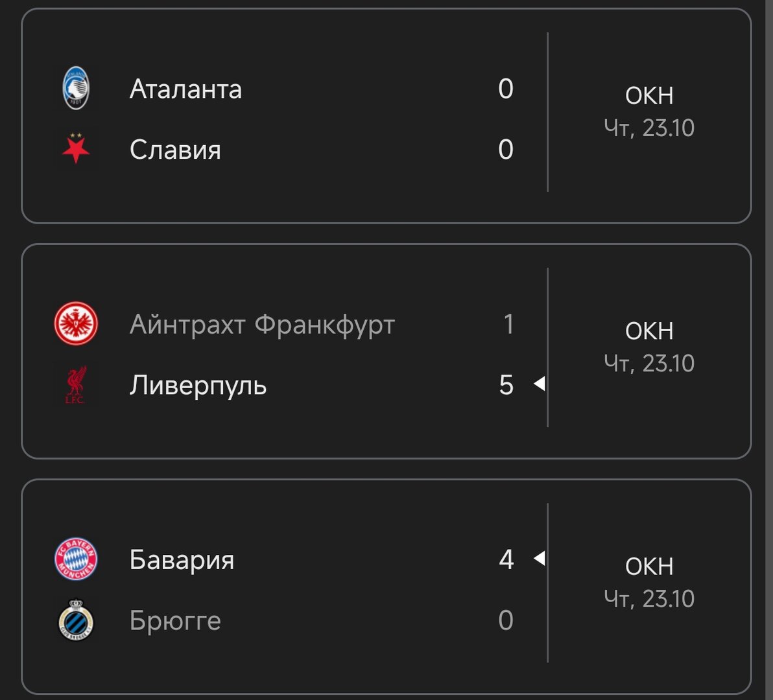Click the Club Brugge crest
Screen dimensions: 773x700
76,620
